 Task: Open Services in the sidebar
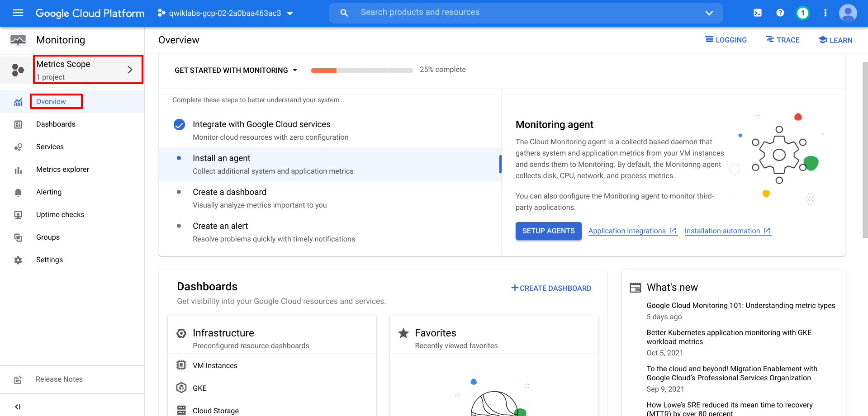(x=50, y=147)
